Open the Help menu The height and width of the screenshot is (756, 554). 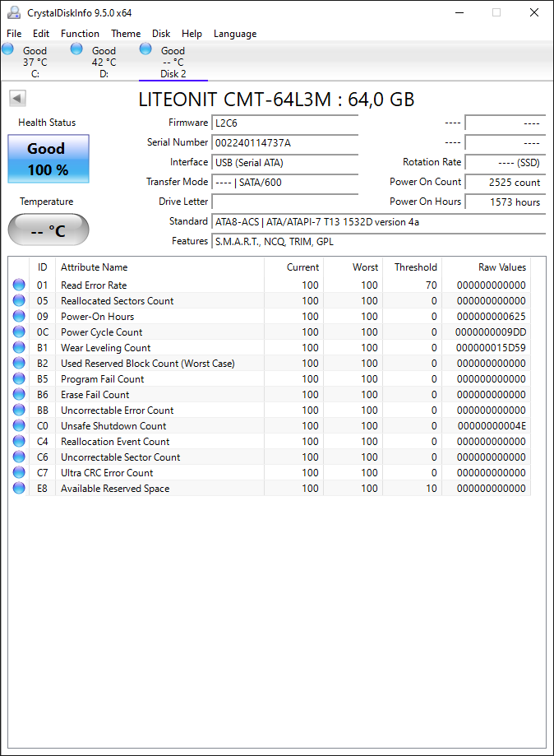pyautogui.click(x=192, y=34)
